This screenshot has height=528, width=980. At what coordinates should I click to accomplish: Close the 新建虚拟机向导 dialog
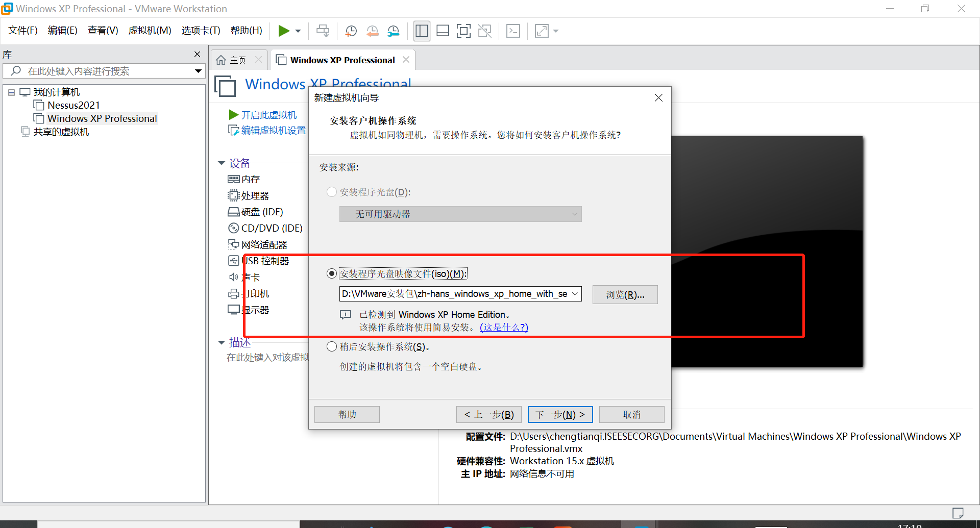pyautogui.click(x=658, y=97)
